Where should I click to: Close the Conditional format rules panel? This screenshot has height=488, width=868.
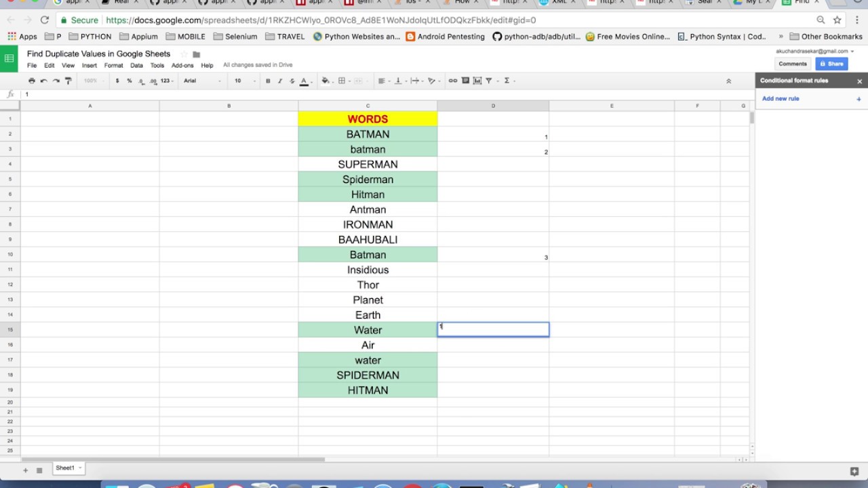[x=859, y=81]
